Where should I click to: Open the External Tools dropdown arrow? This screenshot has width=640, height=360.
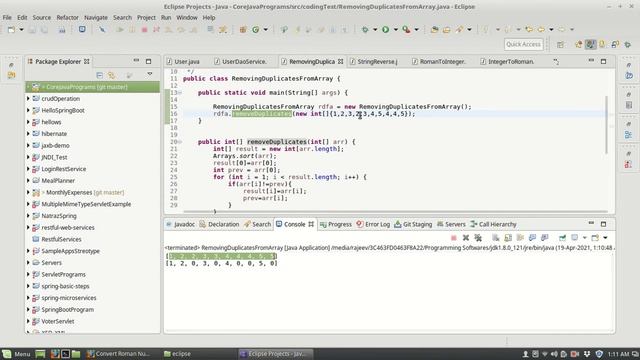pyautogui.click(x=416, y=29)
